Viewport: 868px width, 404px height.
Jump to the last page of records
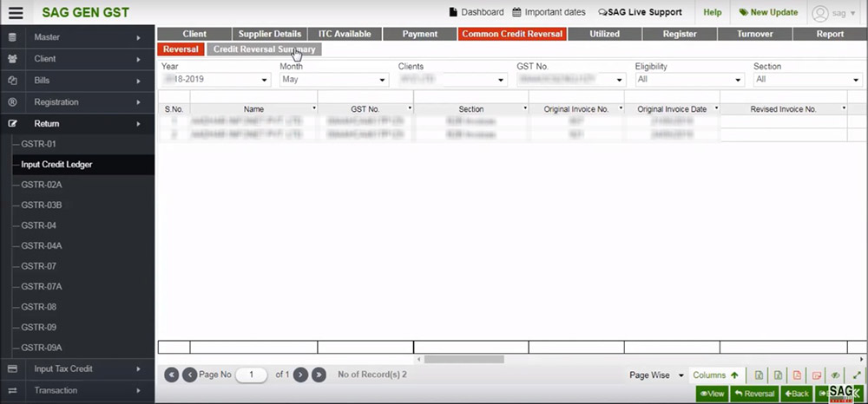click(x=319, y=375)
